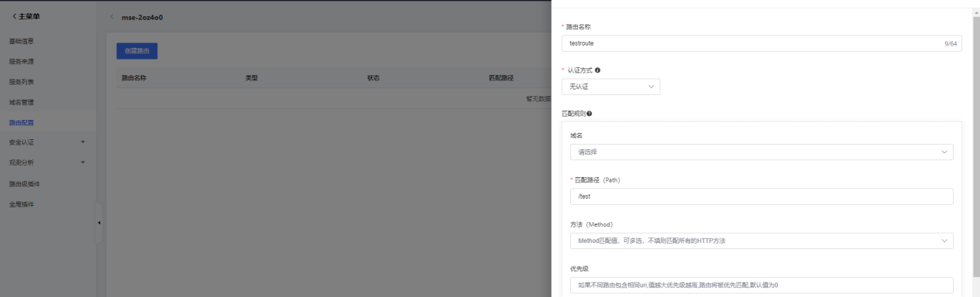Click 状态 column header
Screen dimensions: 980x297
pos(373,78)
